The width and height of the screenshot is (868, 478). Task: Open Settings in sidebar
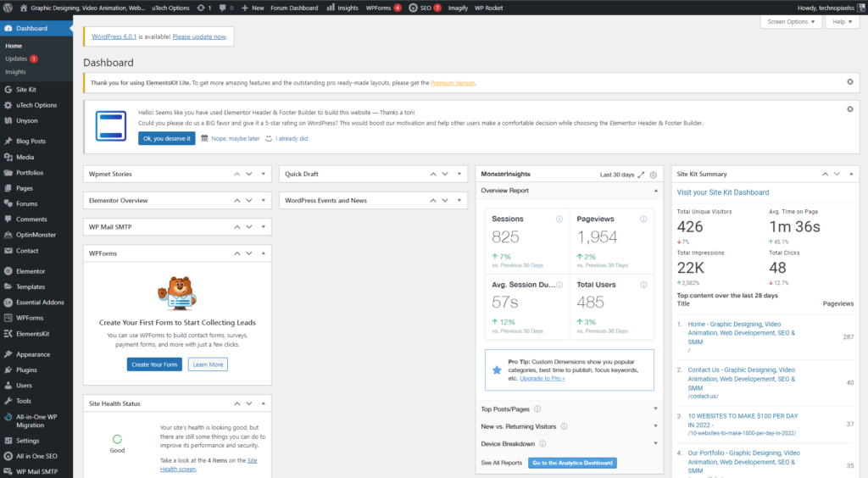28,441
